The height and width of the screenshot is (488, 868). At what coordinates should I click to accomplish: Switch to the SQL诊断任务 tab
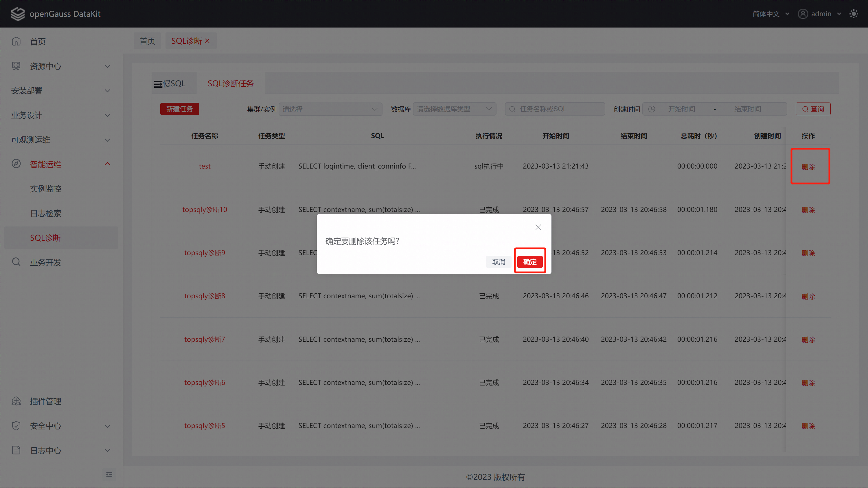pyautogui.click(x=231, y=84)
